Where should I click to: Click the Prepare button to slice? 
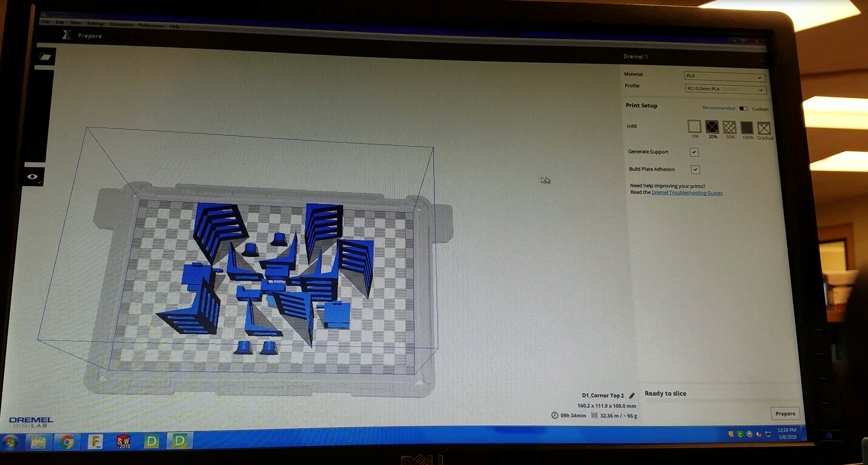785,414
